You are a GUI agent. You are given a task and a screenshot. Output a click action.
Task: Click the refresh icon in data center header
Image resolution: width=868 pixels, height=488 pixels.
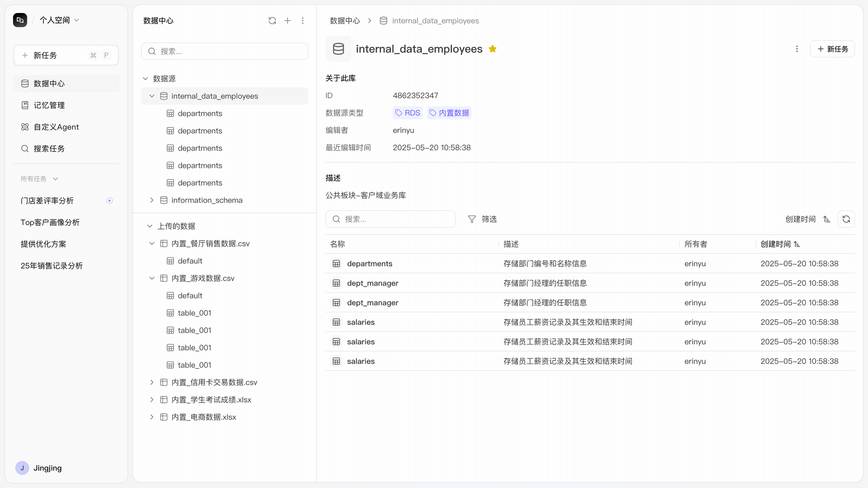pos(272,21)
